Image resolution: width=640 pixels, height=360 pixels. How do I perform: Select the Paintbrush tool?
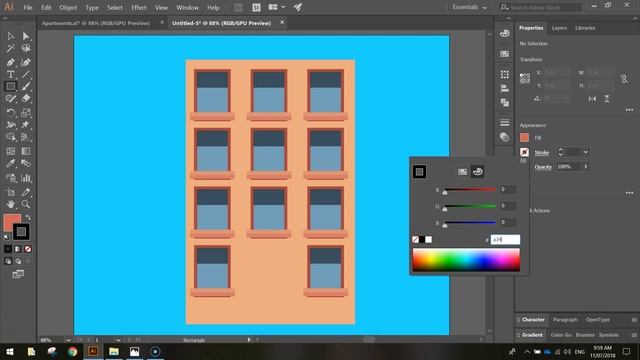(x=26, y=86)
